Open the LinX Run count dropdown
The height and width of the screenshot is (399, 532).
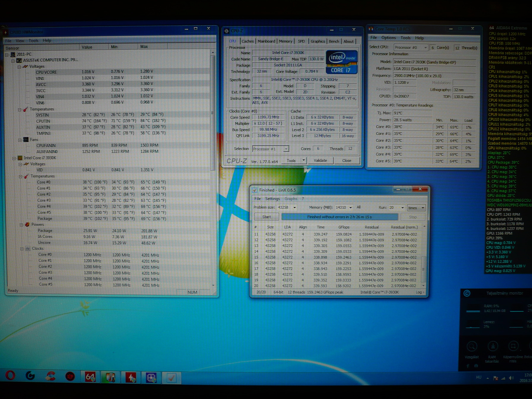click(402, 208)
